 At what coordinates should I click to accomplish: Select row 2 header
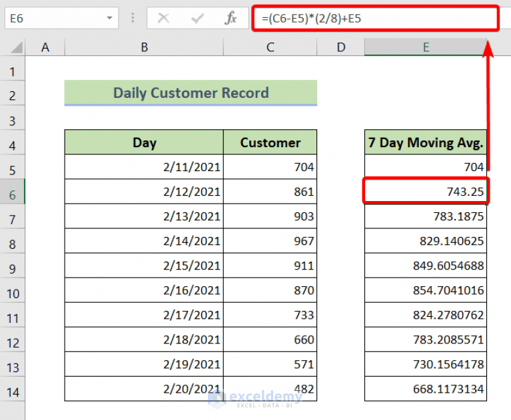tap(13, 93)
